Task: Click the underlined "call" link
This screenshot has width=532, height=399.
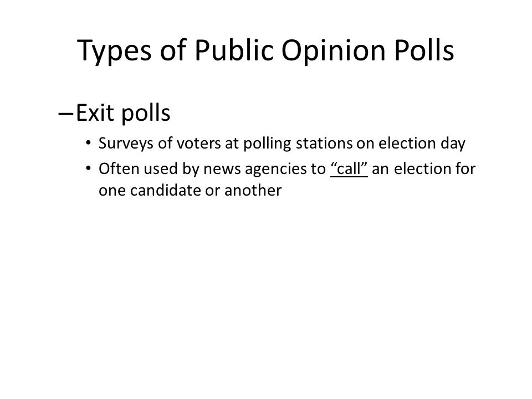Action: (349, 168)
